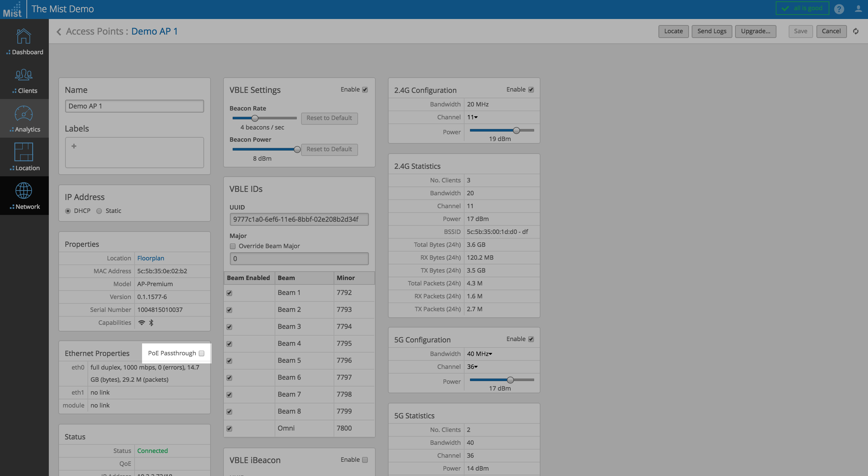Screen dimensions: 868x476
Task: Open the Analytics gauge icon
Action: tap(24, 114)
